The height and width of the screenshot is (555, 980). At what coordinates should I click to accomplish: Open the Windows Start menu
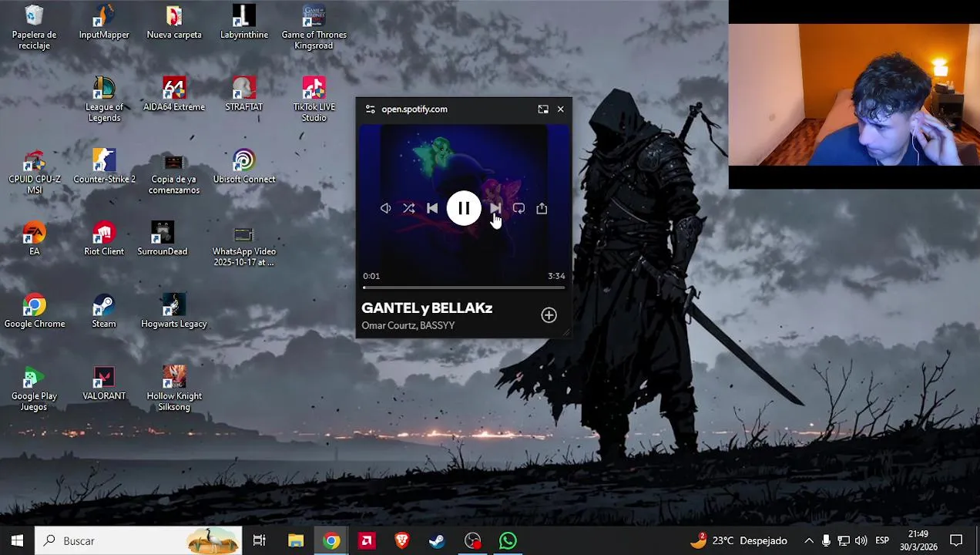point(17,540)
